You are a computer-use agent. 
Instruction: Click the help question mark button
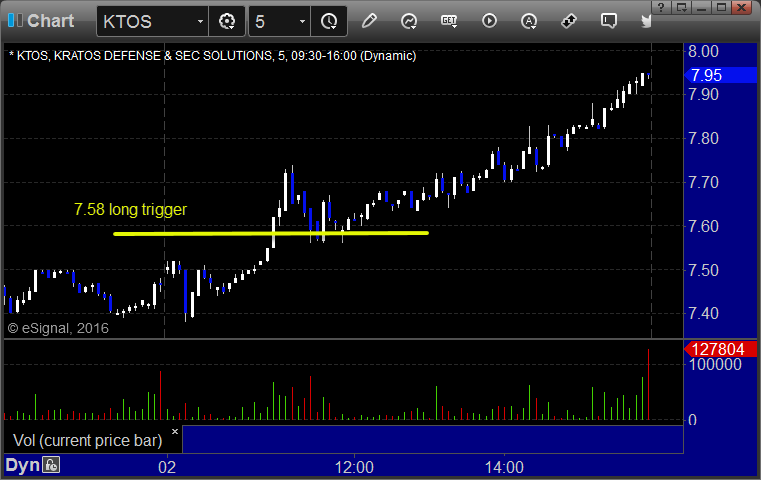click(661, 7)
